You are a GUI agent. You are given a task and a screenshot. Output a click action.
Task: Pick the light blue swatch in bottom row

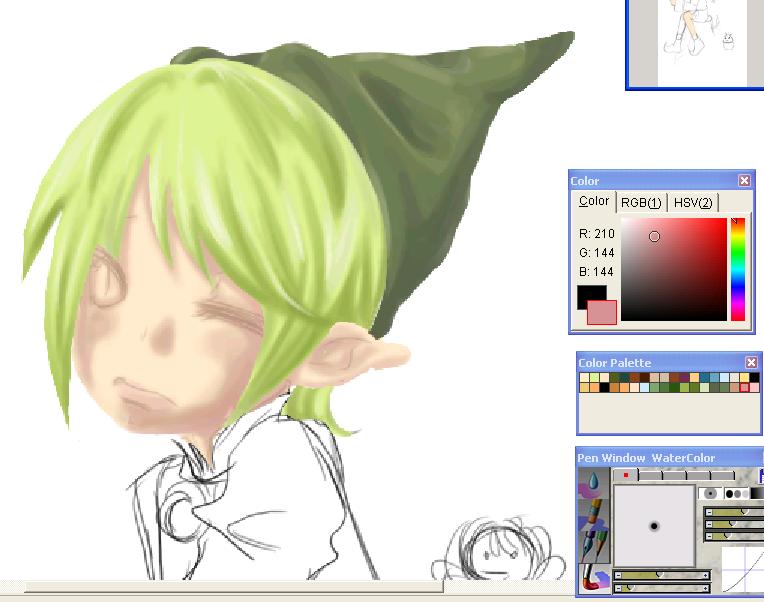pyautogui.click(x=645, y=388)
